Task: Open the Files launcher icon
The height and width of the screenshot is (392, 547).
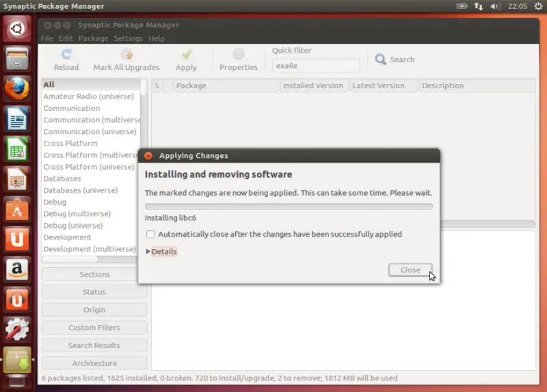Action: (x=16, y=58)
